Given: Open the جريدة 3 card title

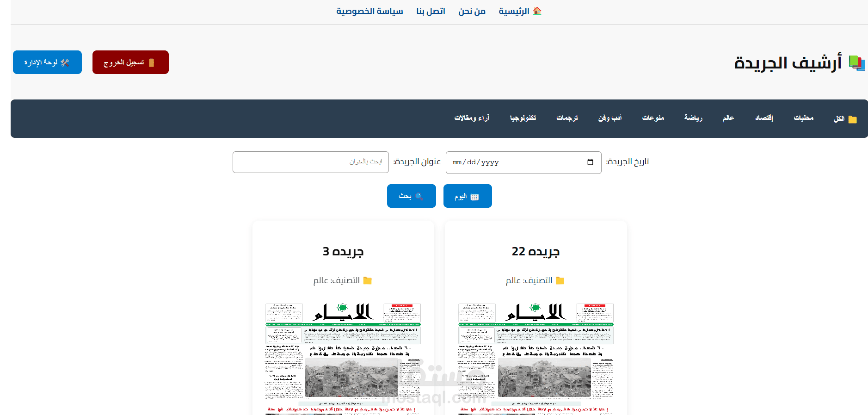Looking at the screenshot, I should tap(343, 252).
